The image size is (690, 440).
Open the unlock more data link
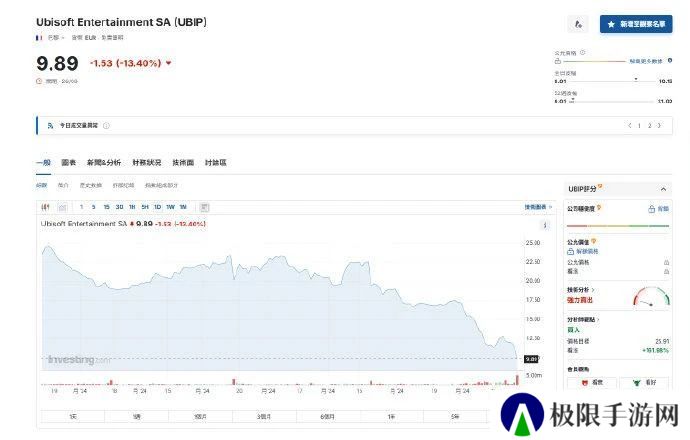coord(646,61)
